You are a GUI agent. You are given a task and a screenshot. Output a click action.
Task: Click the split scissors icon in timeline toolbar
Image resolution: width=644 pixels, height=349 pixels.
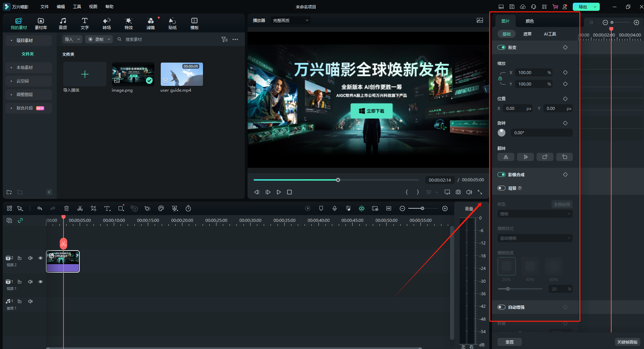pyautogui.click(x=80, y=208)
